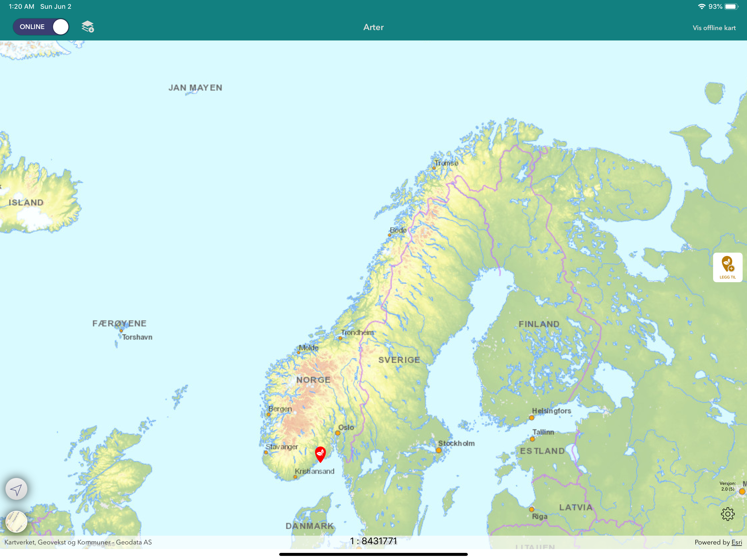The width and height of the screenshot is (747, 560).
Task: Tap the Stockholm city marker
Action: click(438, 450)
